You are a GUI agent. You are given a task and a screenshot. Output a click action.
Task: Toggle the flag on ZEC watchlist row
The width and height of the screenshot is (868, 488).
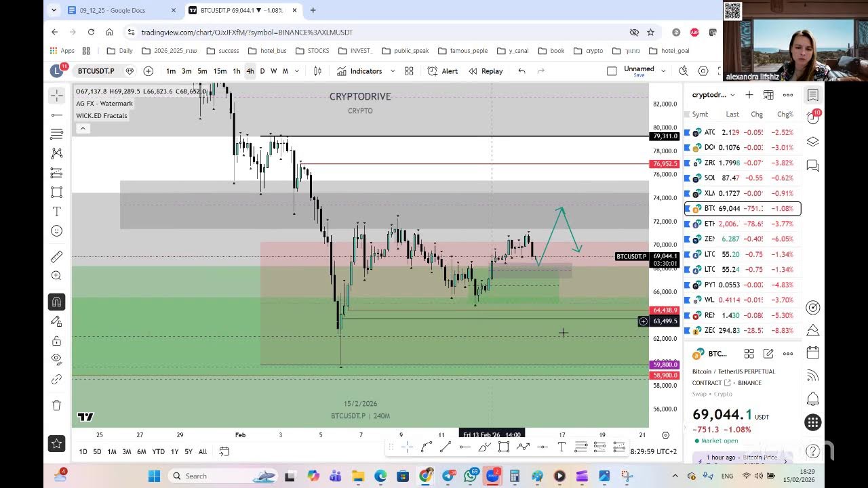tap(687, 331)
